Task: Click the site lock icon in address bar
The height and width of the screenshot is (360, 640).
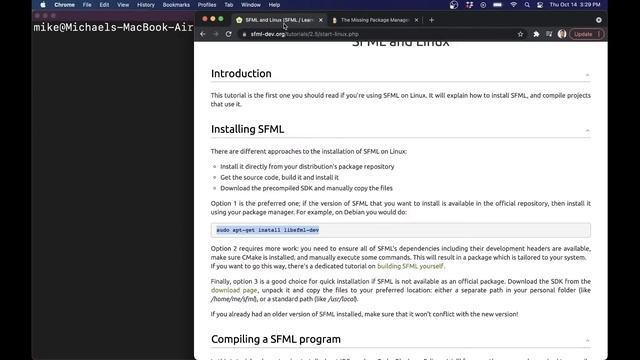Action: pos(244,34)
